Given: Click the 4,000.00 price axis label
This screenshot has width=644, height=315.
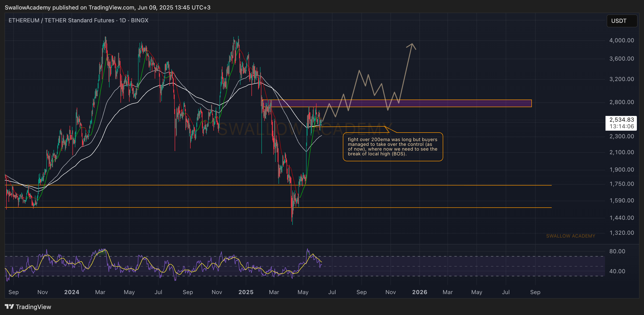Looking at the screenshot, I should pyautogui.click(x=621, y=40).
